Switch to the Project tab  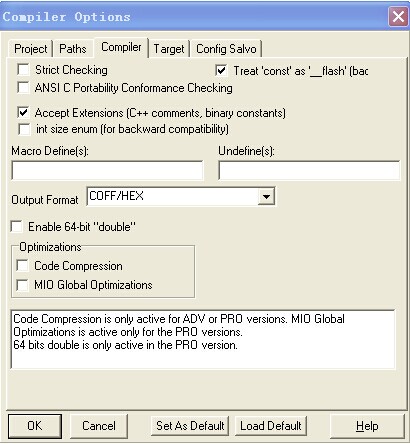(30, 49)
